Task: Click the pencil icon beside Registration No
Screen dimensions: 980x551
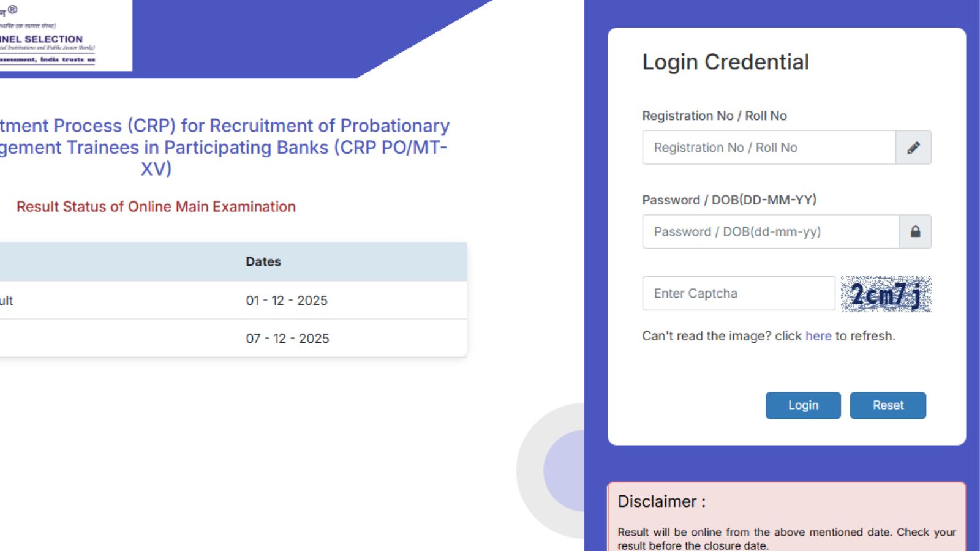Action: [x=913, y=148]
